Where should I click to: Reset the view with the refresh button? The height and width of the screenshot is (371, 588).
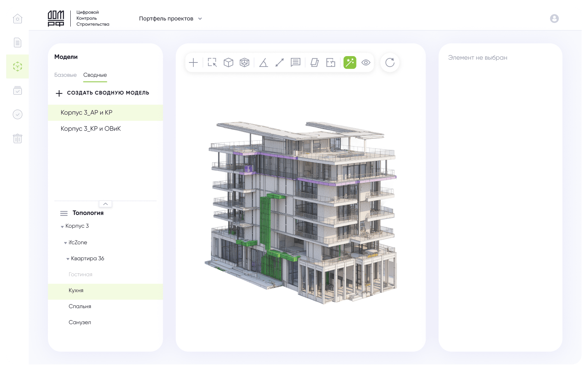[390, 62]
